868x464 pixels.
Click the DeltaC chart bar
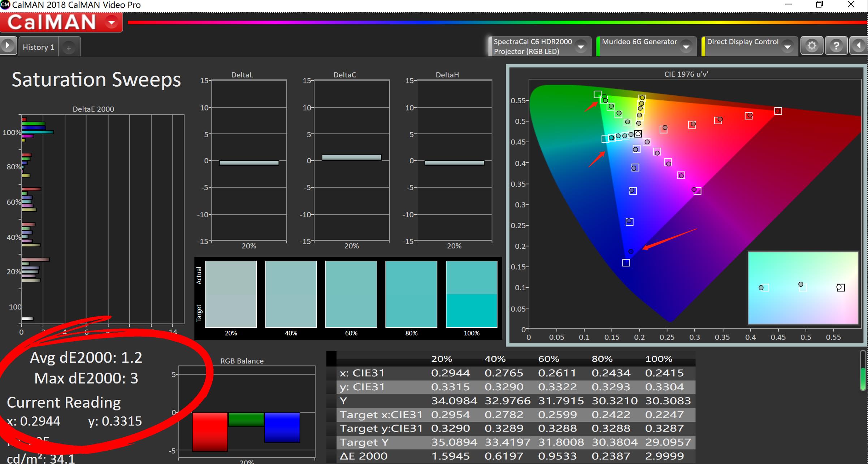pos(351,157)
